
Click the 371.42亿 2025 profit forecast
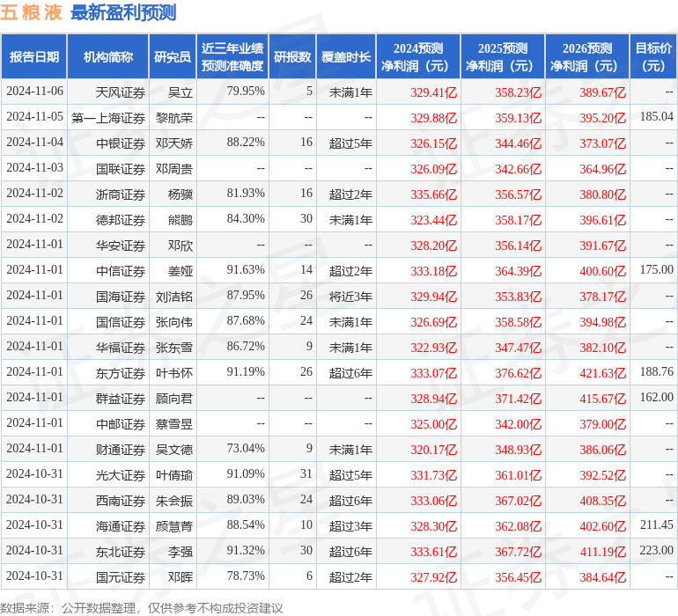click(x=518, y=398)
